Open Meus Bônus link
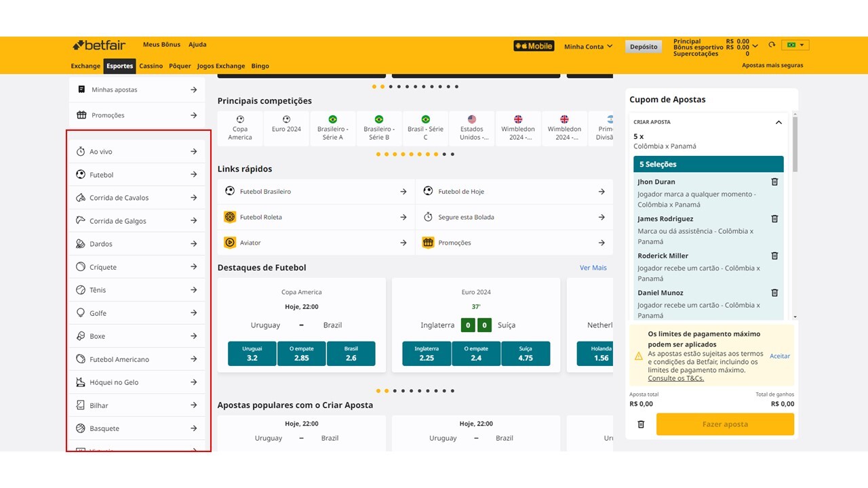This screenshot has width=868, height=488. tap(161, 45)
